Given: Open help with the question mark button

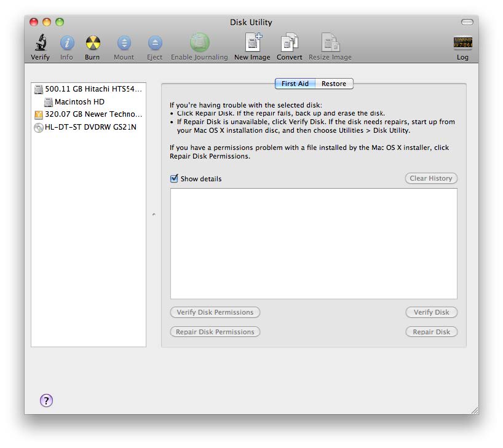Looking at the screenshot, I should pos(47,401).
